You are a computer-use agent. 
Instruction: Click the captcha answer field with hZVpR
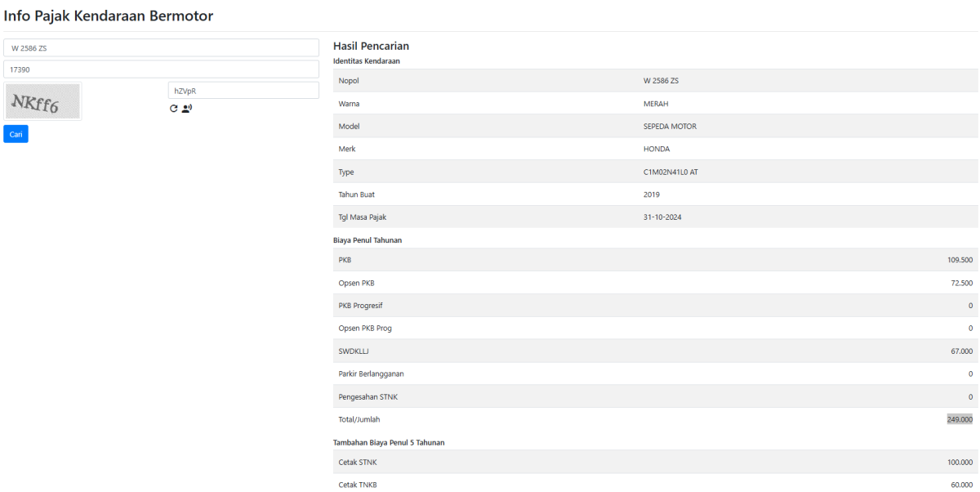tap(243, 91)
